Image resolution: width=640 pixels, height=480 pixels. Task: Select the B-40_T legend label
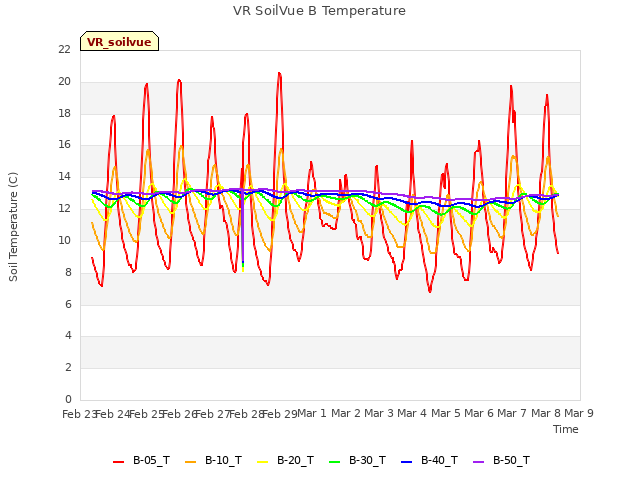click(x=440, y=460)
